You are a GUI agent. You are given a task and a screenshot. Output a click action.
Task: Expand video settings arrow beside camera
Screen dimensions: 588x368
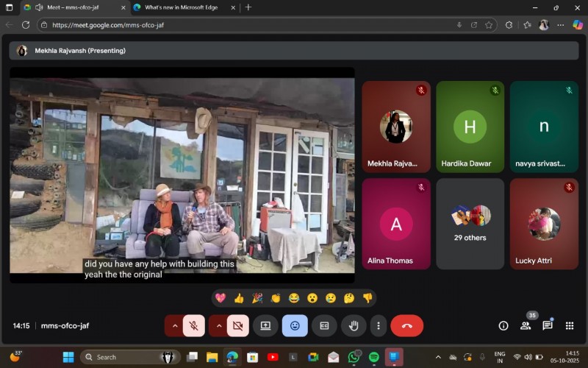coord(218,325)
